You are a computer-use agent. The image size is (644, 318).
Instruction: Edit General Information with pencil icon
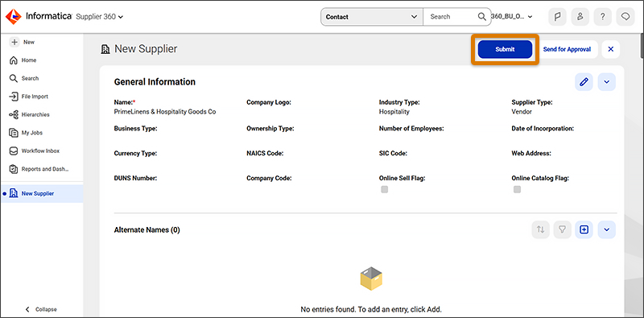click(584, 82)
